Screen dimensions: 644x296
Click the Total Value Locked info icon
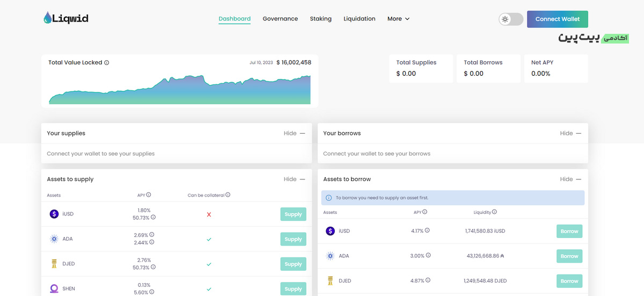(106, 63)
